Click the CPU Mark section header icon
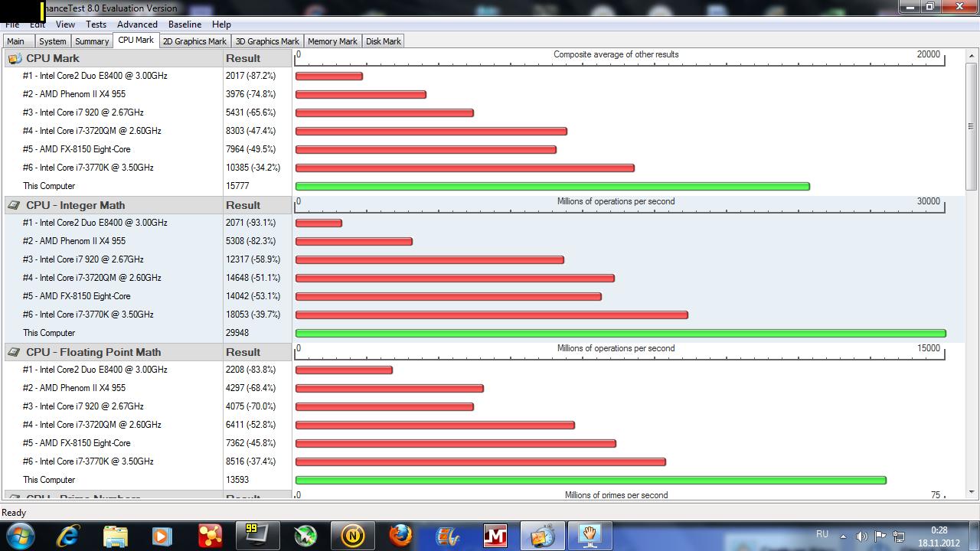Viewport: 980px width, 551px height. coord(15,58)
